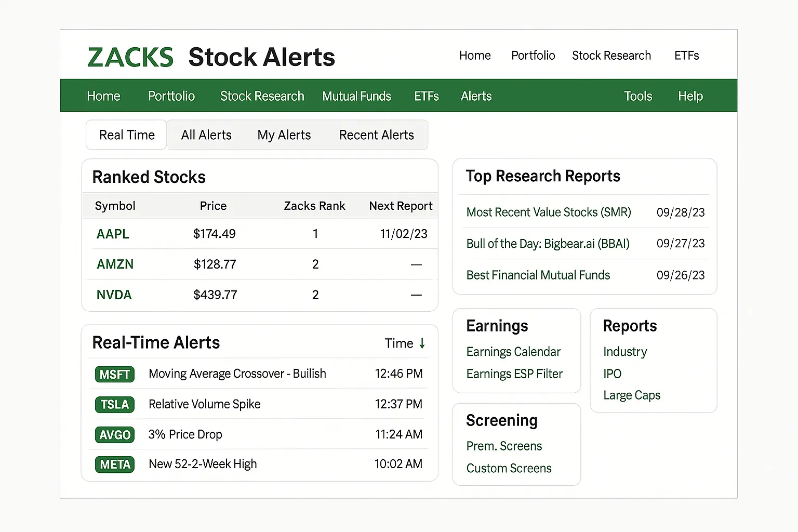Viewport: 798px width, 532px height.
Task: Sort by Price column header
Action: 213,206
